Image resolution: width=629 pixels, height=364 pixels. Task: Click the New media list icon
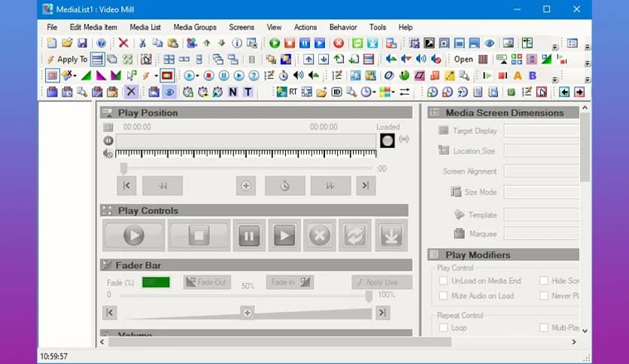click(x=52, y=43)
